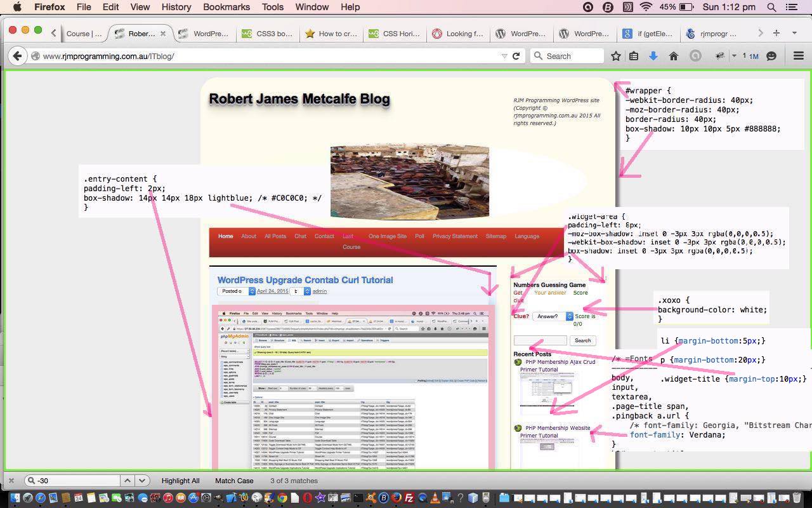Open the Firefox hamburger menu

click(x=799, y=56)
